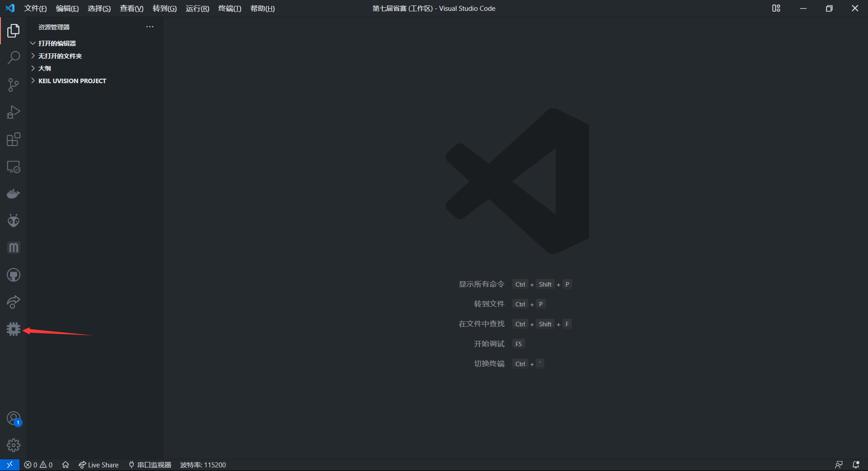Click the F5 key hint
Screen dimensions: 868x471
519,344
